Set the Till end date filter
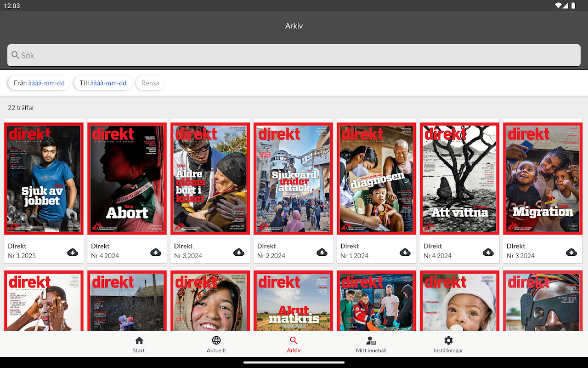 click(103, 83)
